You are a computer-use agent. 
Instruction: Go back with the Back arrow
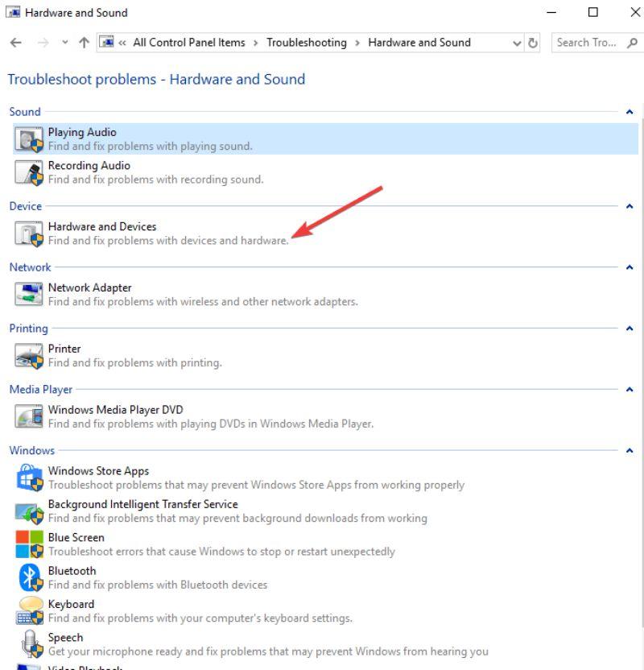click(x=16, y=43)
